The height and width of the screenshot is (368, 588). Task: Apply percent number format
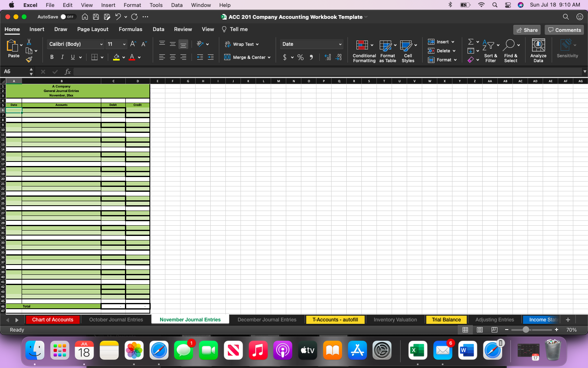tap(300, 57)
